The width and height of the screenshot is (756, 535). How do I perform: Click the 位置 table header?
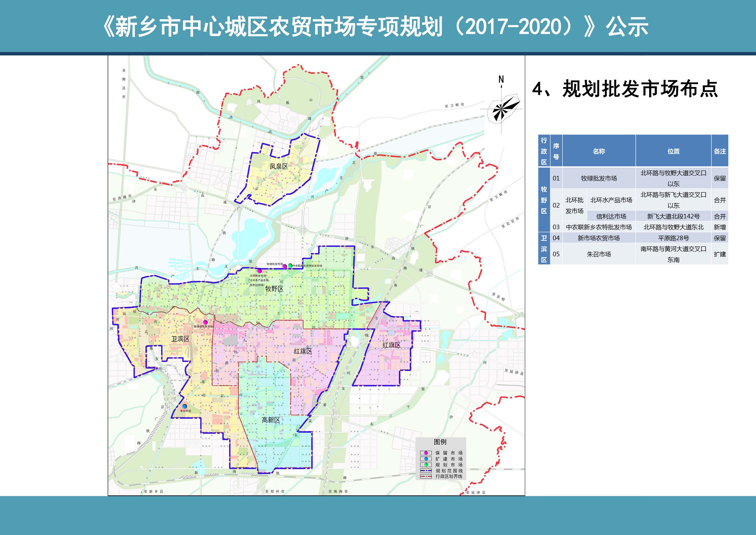pyautogui.click(x=673, y=151)
